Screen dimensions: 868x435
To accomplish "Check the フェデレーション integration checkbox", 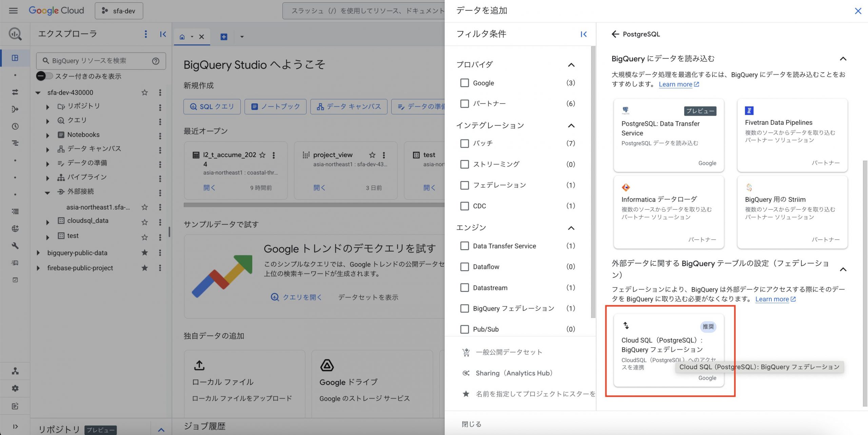I will 465,185.
